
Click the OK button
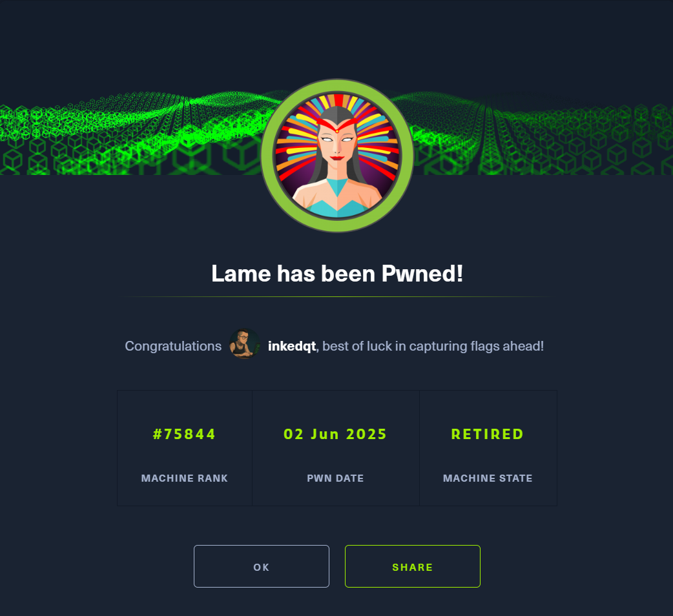coord(262,566)
